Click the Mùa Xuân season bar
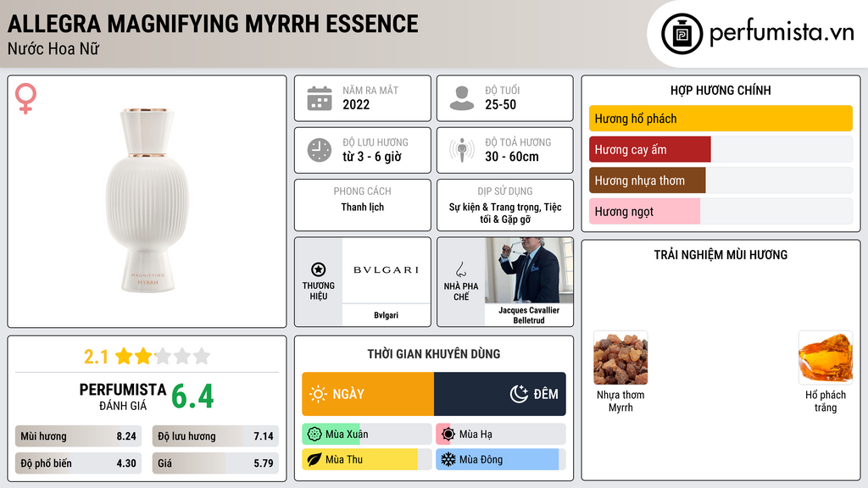This screenshot has width=868, height=488. [367, 435]
